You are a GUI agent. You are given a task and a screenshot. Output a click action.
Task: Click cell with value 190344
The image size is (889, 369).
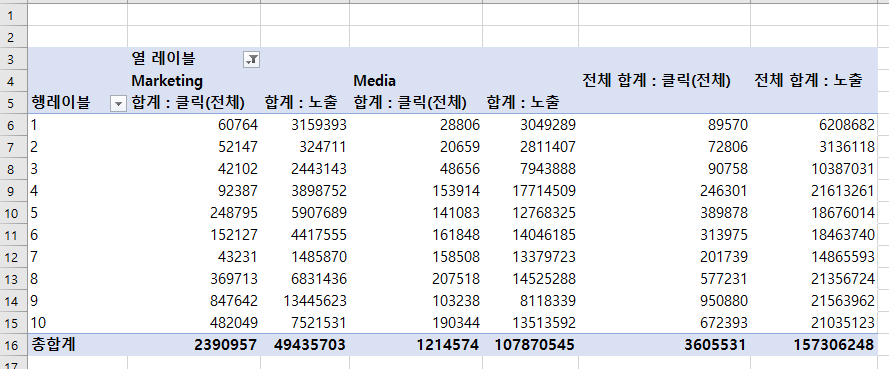[416, 323]
